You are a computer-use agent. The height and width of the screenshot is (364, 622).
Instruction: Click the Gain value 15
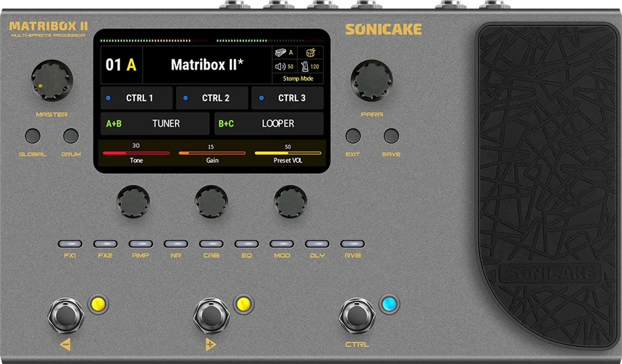click(x=211, y=147)
